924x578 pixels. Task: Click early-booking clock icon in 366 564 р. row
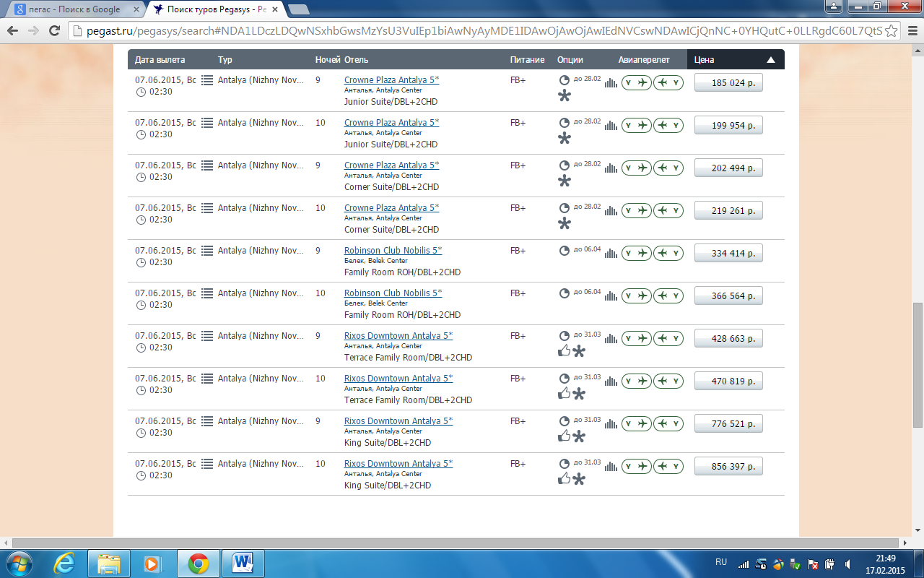tap(565, 293)
